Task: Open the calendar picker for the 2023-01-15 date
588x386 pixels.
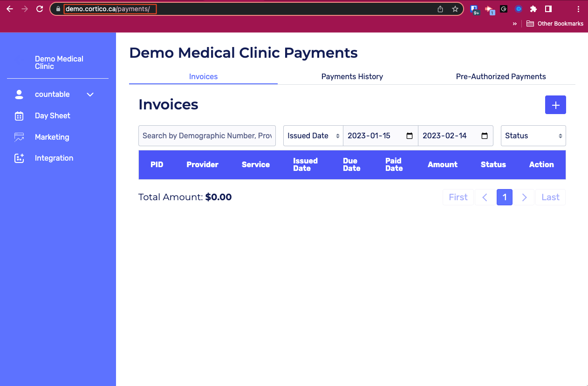Action: point(409,135)
